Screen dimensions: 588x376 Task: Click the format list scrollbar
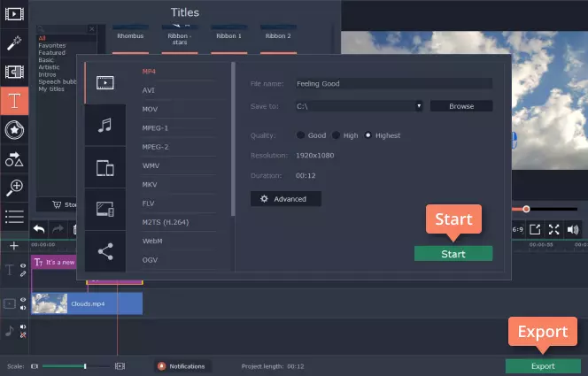233,139
